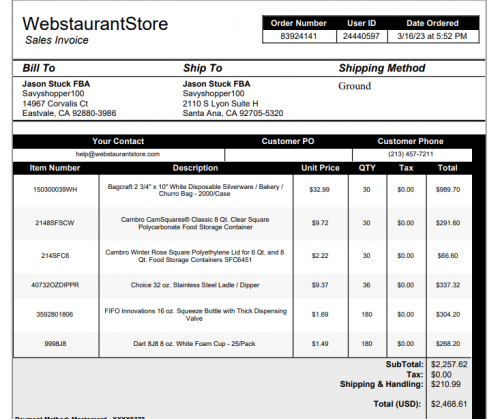Click order number 83924141

[299, 36]
